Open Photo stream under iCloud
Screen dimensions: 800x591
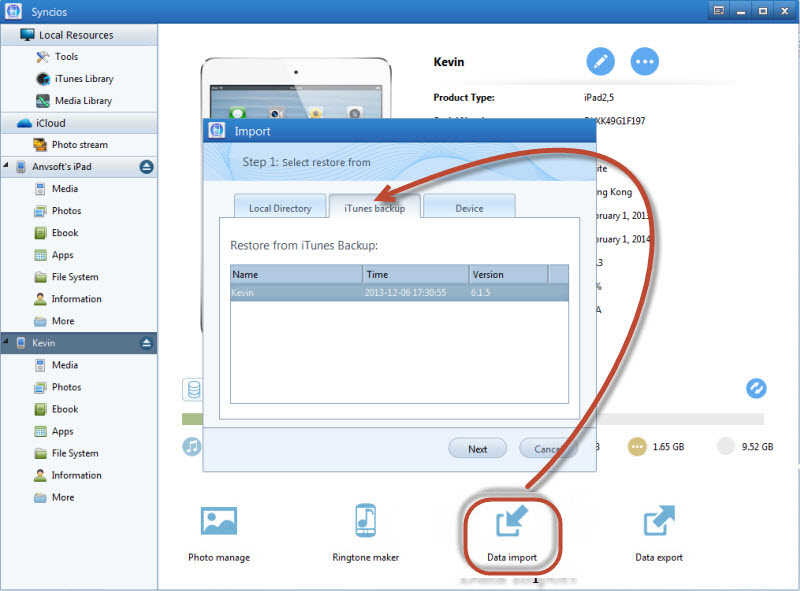point(70,145)
